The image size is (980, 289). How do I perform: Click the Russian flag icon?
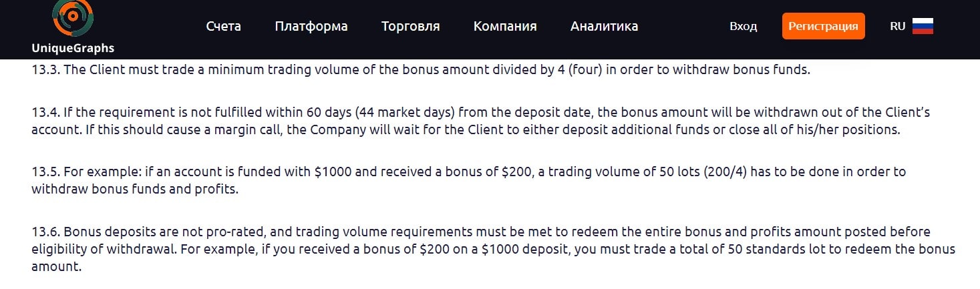coord(923,27)
